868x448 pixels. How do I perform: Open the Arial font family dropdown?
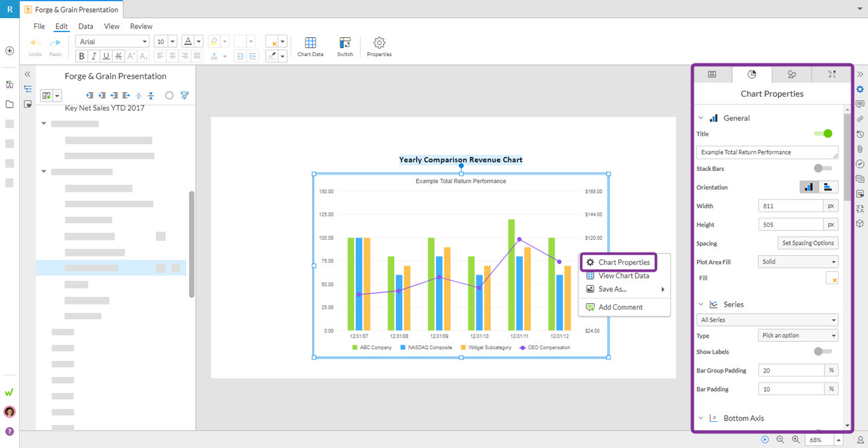[x=112, y=41]
